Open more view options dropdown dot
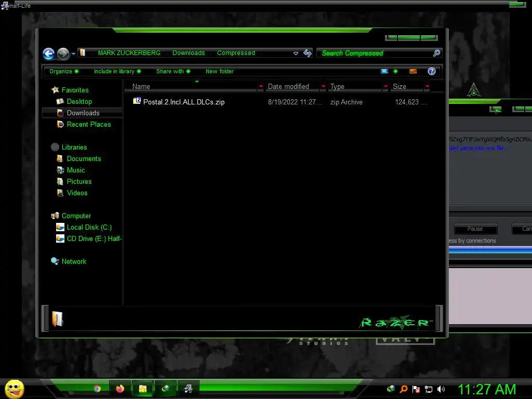Image resolution: width=532 pixels, height=399 pixels. (x=395, y=71)
